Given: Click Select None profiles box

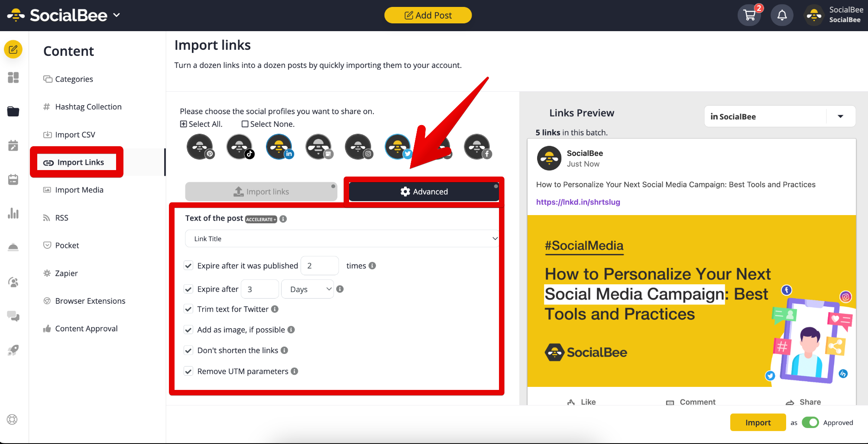Looking at the screenshot, I should pos(245,124).
